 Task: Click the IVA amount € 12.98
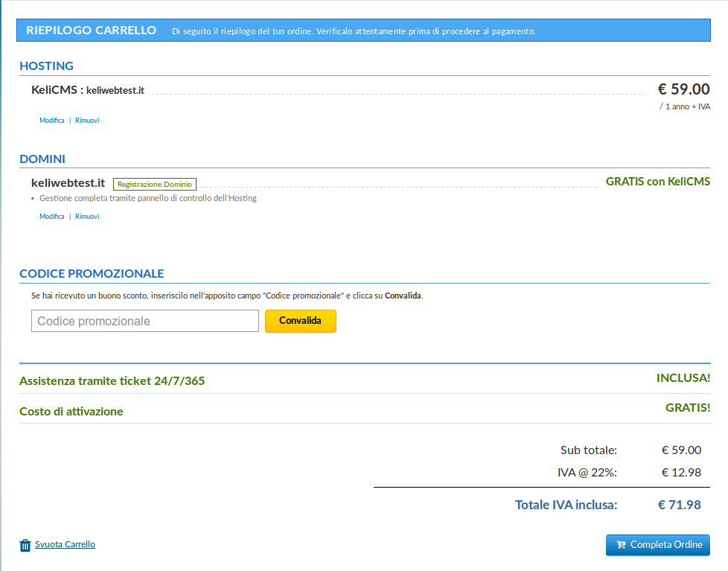(x=681, y=473)
